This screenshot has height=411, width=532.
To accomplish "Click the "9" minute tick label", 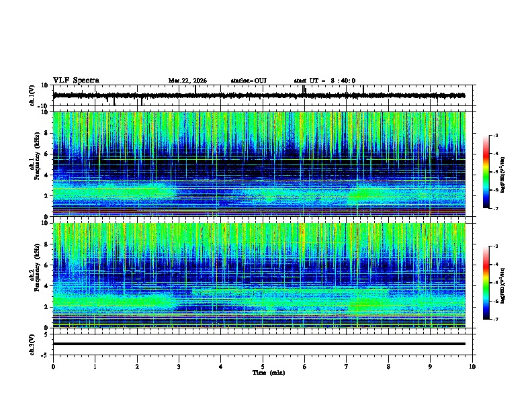I will [x=430, y=367].
